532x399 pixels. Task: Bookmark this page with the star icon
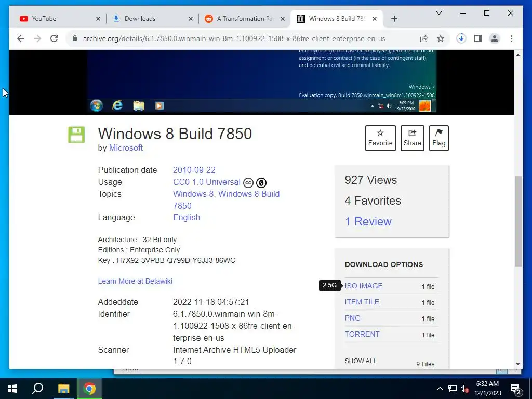pyautogui.click(x=441, y=38)
